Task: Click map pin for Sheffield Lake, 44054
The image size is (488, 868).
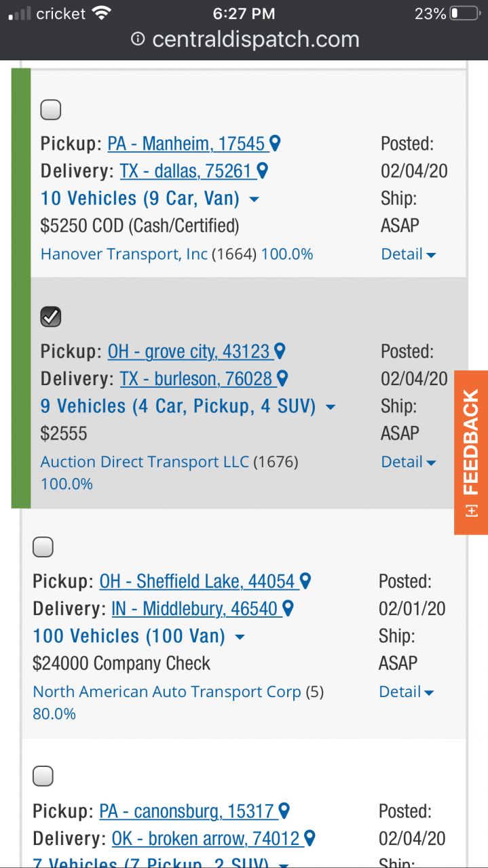Action: [305, 581]
